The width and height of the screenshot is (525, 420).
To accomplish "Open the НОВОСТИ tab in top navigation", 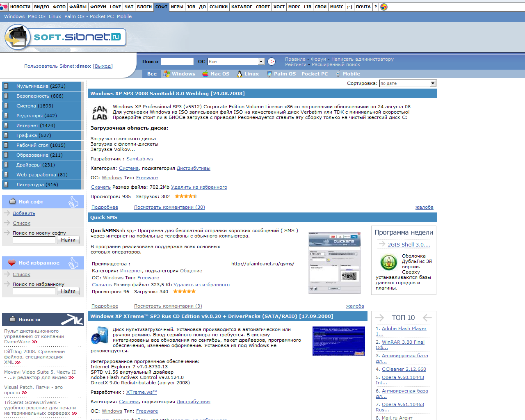I will (20, 7).
